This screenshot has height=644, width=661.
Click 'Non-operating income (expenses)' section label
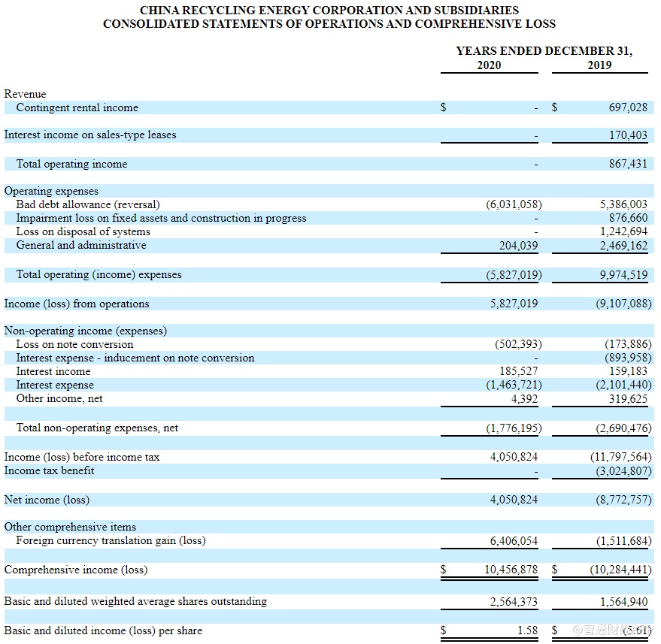pos(86,331)
